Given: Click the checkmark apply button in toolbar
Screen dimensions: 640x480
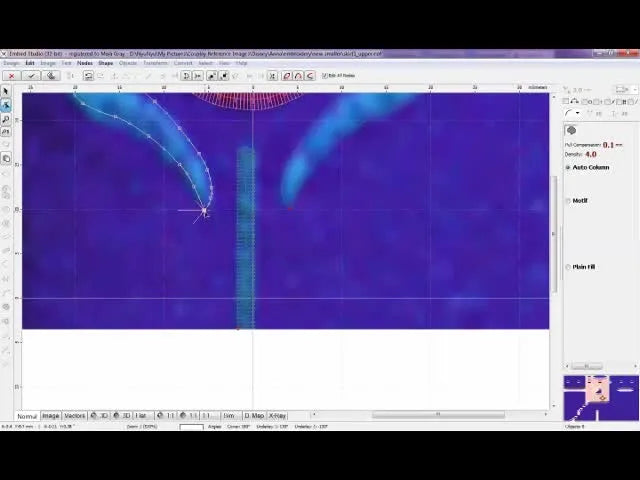Looking at the screenshot, I should click(31, 76).
